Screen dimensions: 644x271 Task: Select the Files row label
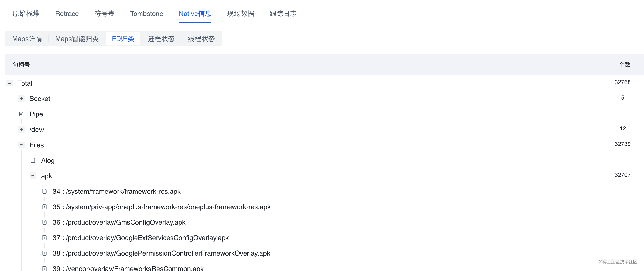[x=37, y=145]
